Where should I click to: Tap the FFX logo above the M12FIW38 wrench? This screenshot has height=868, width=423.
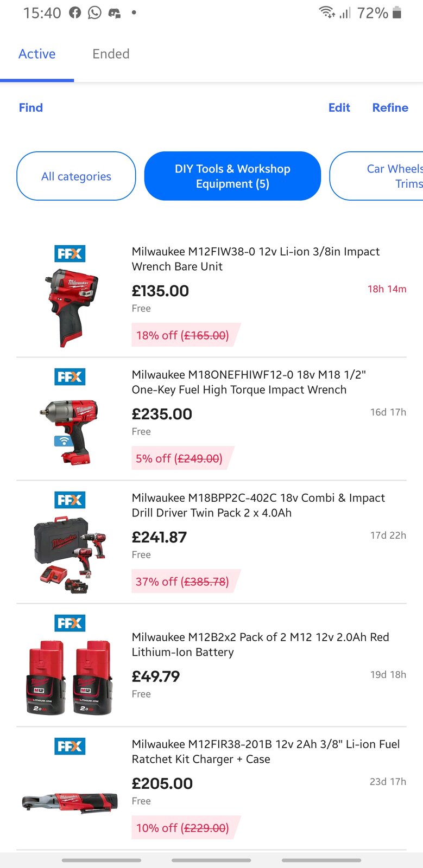click(70, 253)
